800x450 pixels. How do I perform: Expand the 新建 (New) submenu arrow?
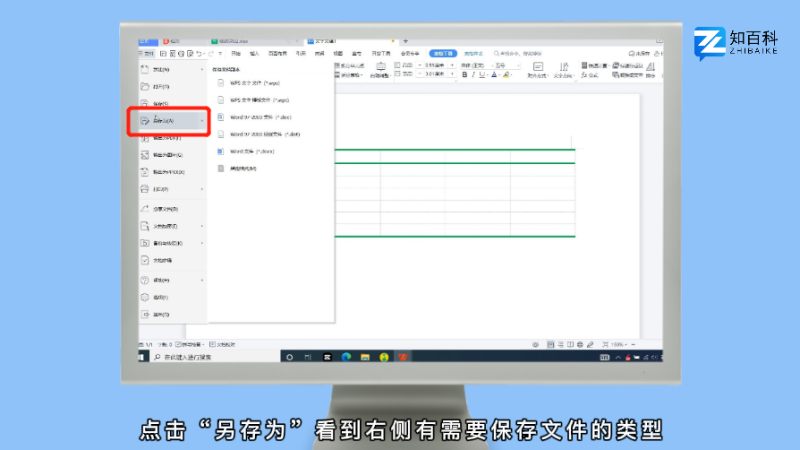[203, 69]
